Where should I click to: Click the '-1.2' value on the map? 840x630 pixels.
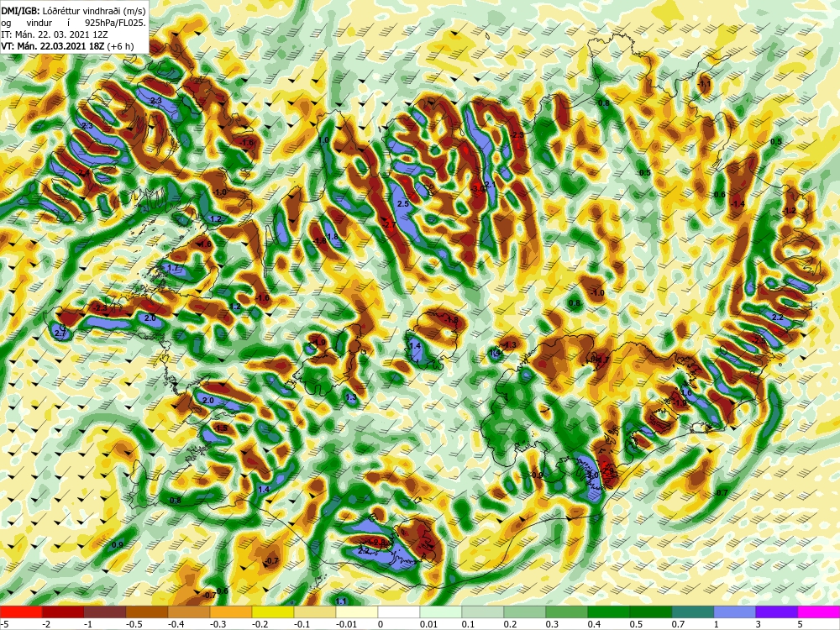click(x=789, y=211)
